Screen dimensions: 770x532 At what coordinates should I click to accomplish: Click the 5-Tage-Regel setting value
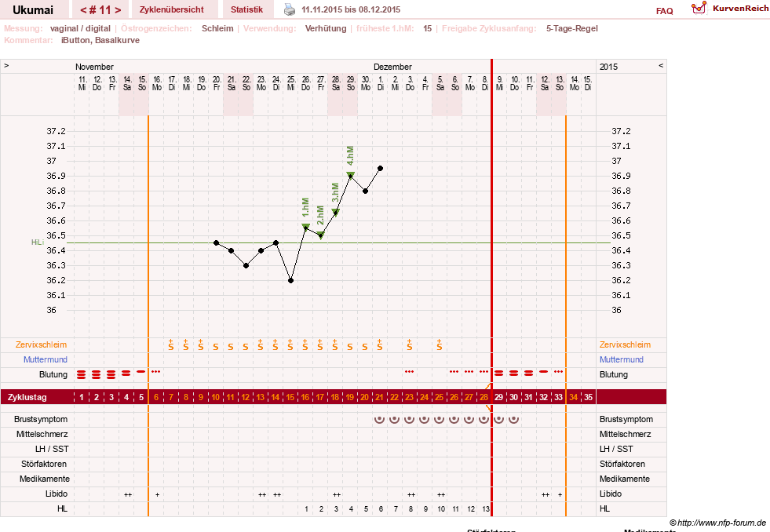point(572,28)
